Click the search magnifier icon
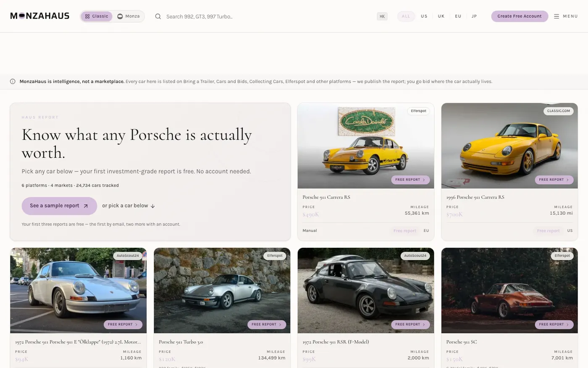This screenshot has width=588, height=368. pyautogui.click(x=158, y=16)
